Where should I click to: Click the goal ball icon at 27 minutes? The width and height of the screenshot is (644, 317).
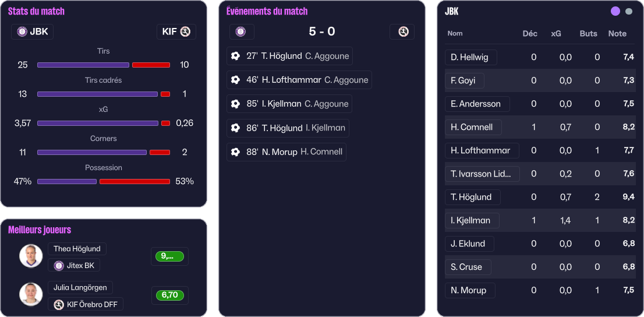[x=235, y=56]
